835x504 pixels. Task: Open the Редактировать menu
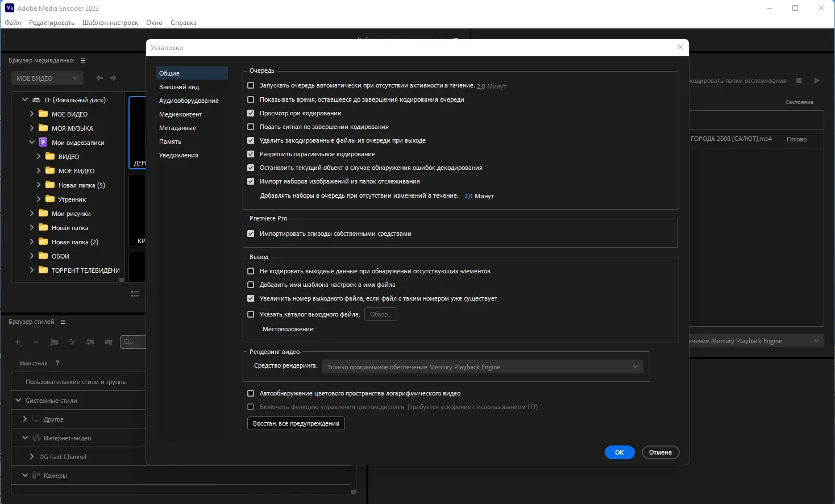point(52,23)
